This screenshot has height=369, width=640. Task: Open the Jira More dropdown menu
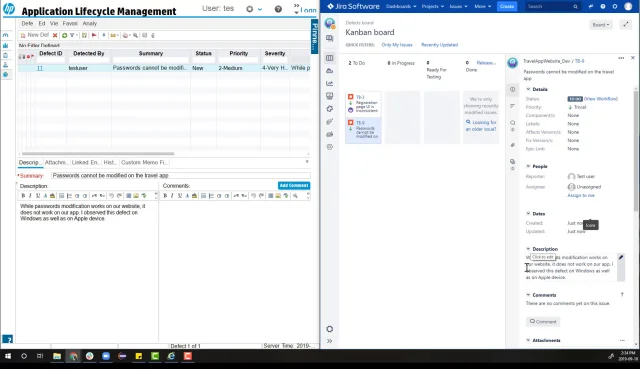[x=482, y=7]
